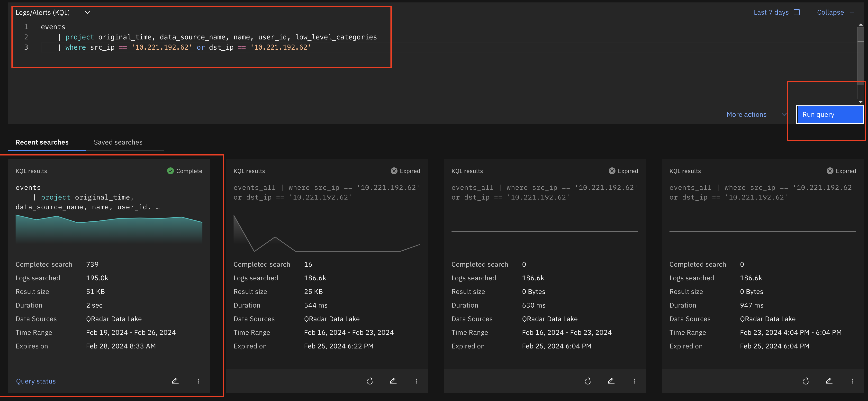Screen dimensions: 868x401
Task: Rerun the expired search with 16 results
Action: [x=370, y=381]
